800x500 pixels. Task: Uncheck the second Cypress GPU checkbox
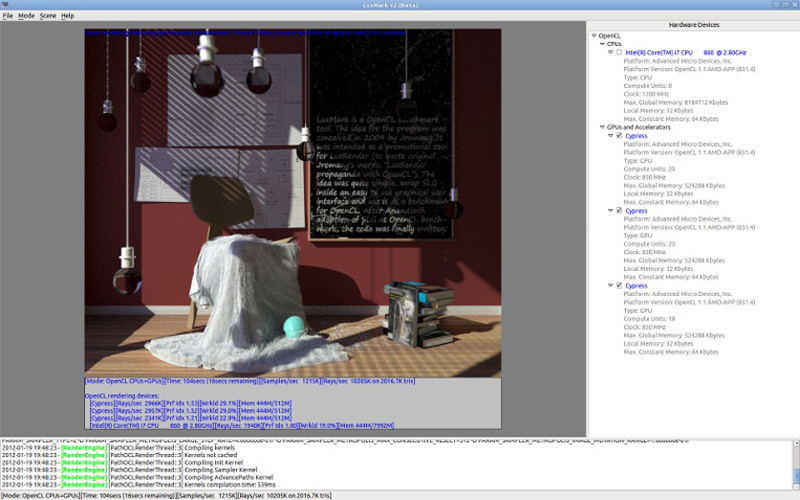pos(619,210)
